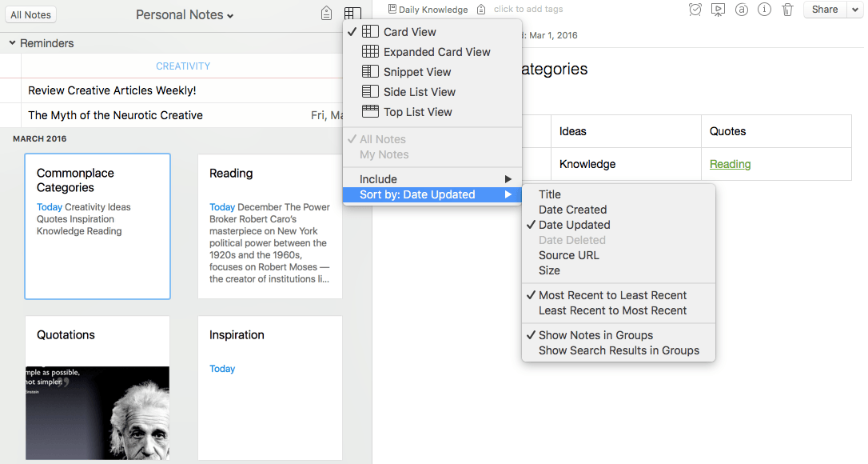Sort notes by Title
The height and width of the screenshot is (464, 868).
click(x=550, y=194)
